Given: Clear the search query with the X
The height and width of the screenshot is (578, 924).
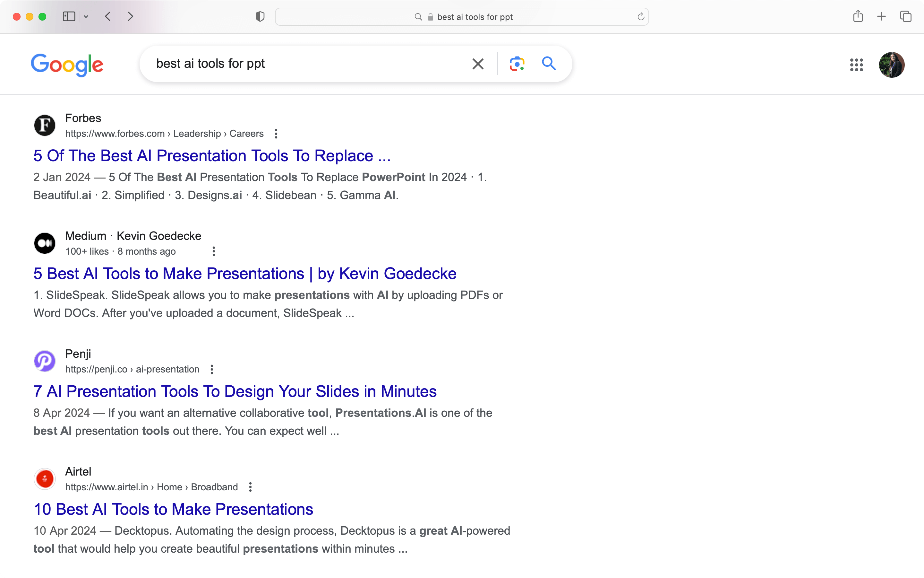Looking at the screenshot, I should [x=478, y=64].
